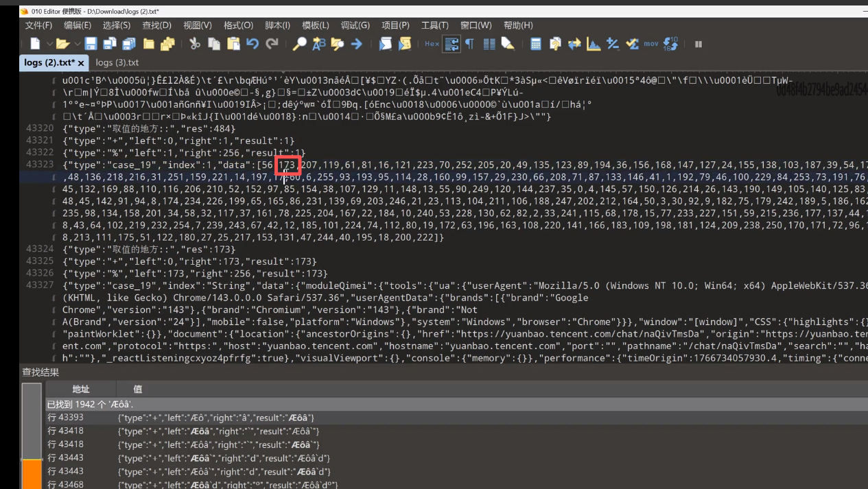Open the 选择(S) menu

tap(117, 25)
